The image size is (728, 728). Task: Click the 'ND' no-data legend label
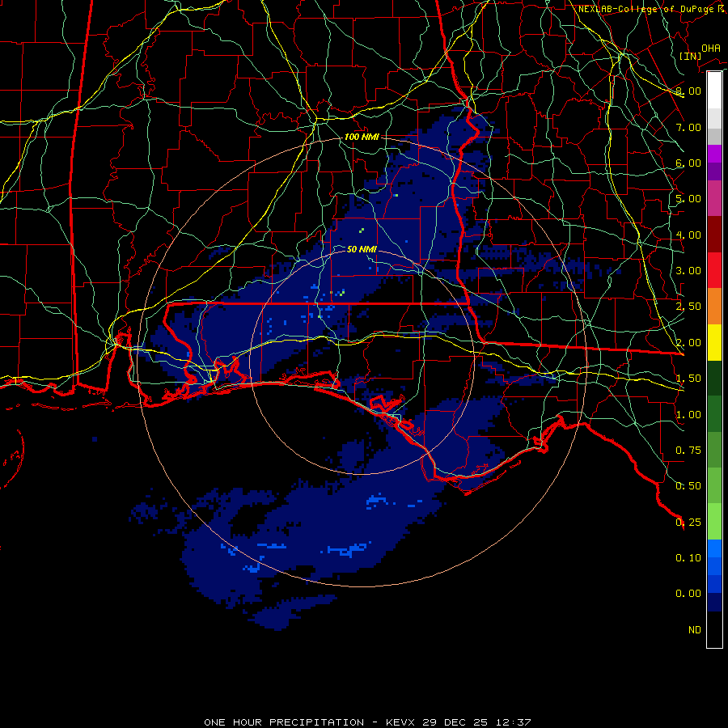(x=695, y=630)
